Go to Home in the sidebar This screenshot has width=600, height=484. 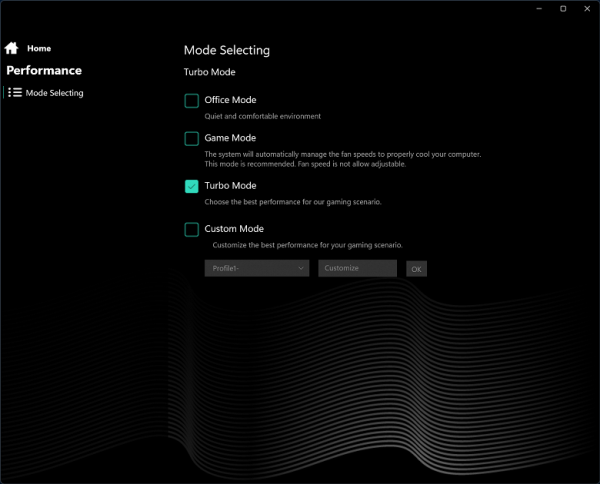tap(39, 48)
